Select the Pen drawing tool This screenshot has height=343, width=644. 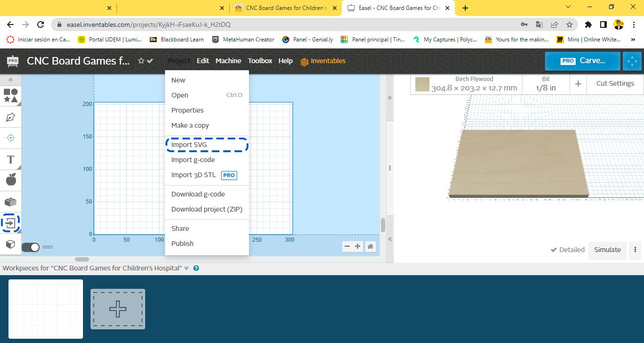click(10, 117)
